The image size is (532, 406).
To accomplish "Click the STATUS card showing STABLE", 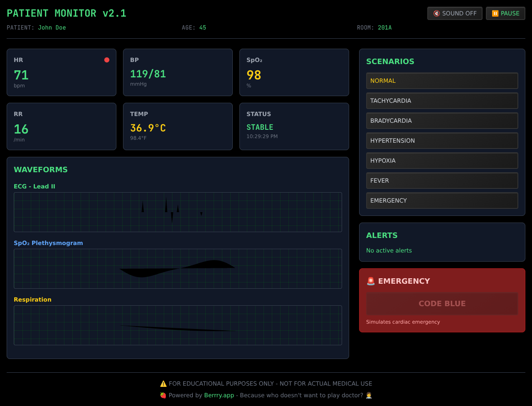I will tap(294, 126).
